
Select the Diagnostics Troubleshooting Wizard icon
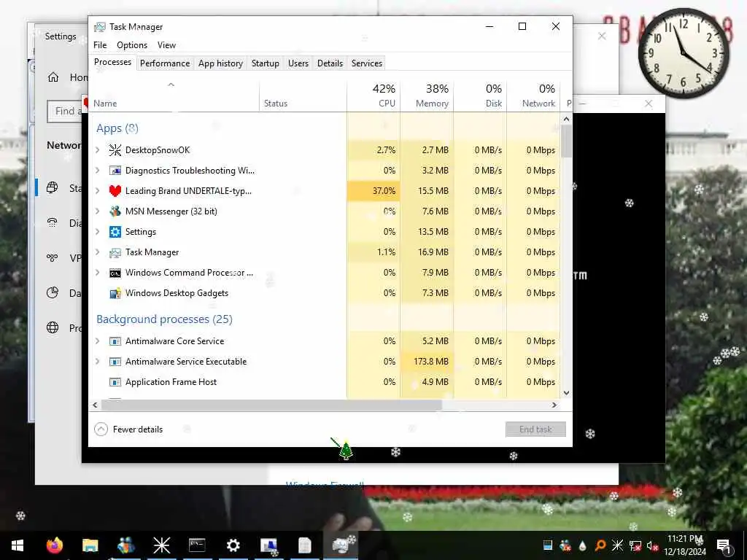pyautogui.click(x=115, y=171)
